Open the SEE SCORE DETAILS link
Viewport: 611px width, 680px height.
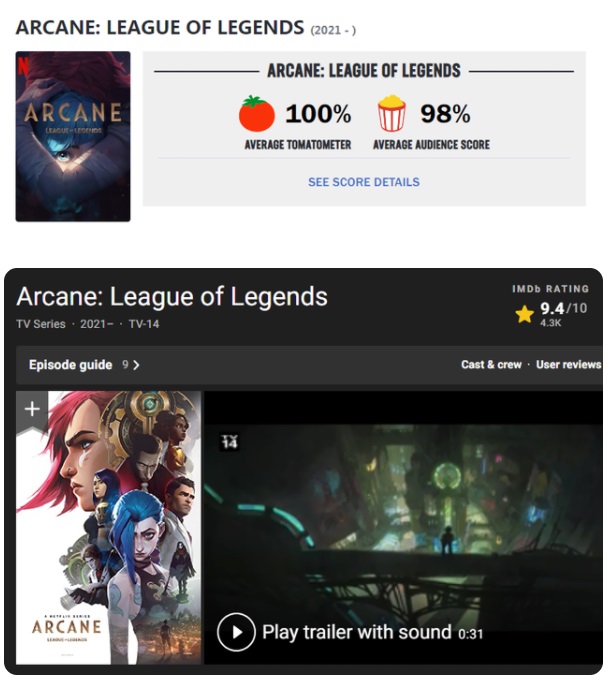click(x=364, y=182)
